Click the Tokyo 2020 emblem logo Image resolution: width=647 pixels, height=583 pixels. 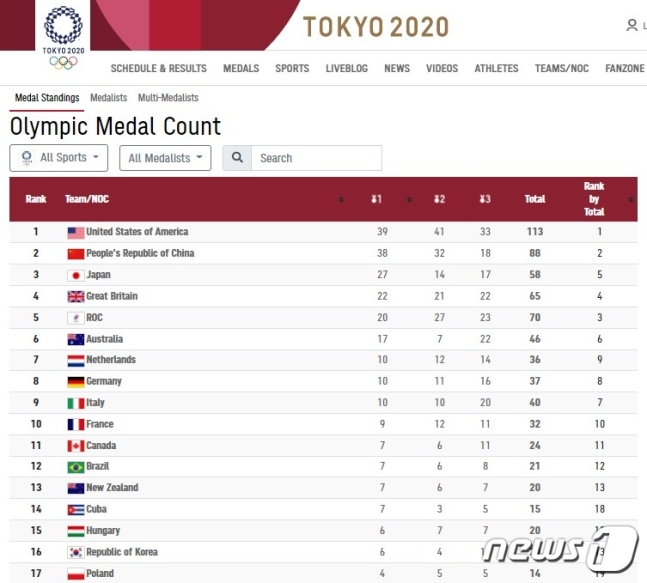point(63,37)
